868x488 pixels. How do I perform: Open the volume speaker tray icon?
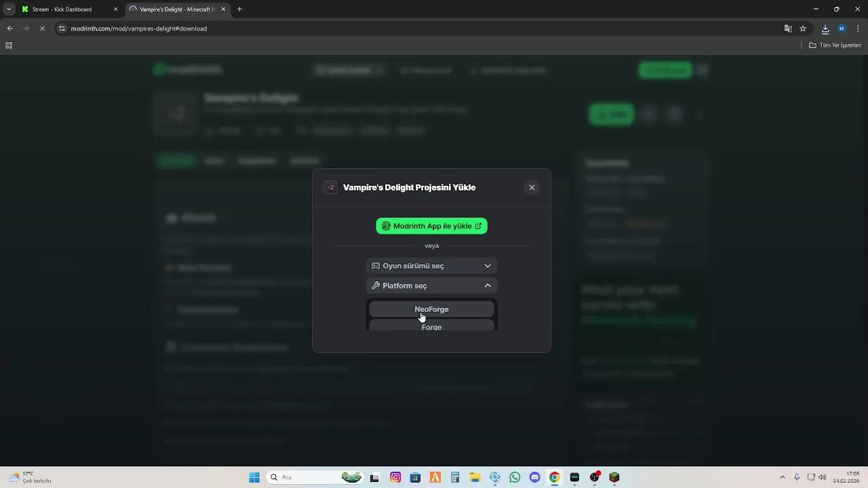coord(823,477)
